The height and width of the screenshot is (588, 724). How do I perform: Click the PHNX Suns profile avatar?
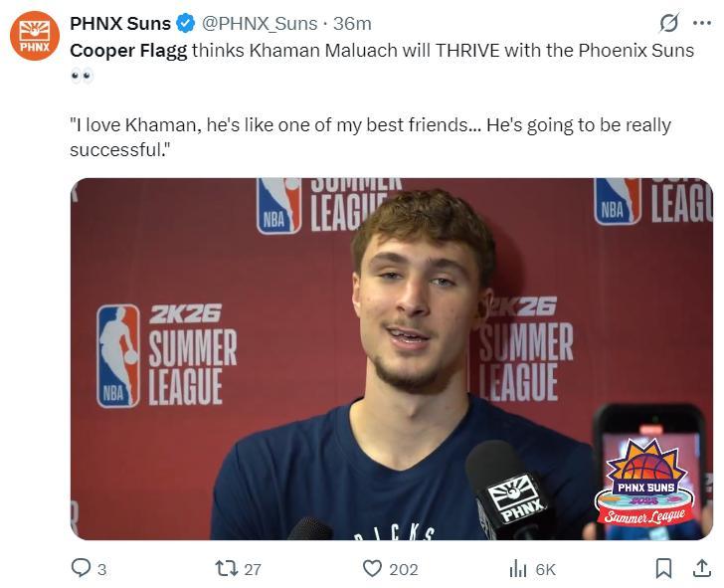(x=35, y=36)
